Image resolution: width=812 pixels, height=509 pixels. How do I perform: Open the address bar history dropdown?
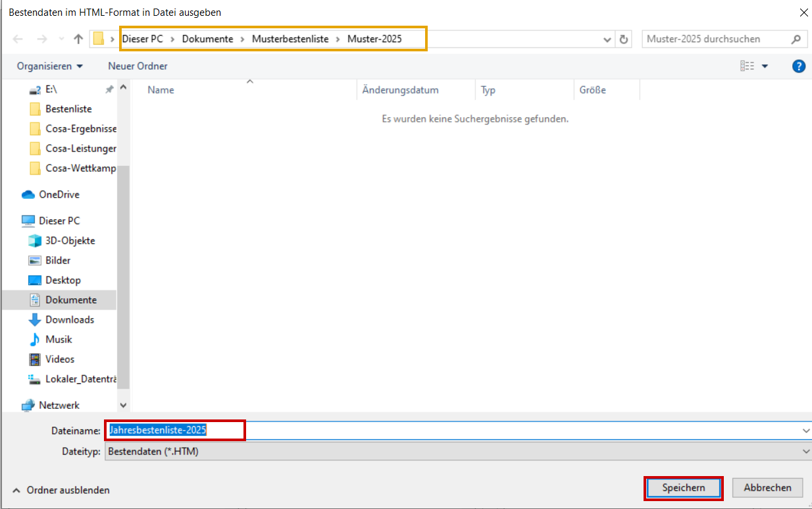point(607,39)
